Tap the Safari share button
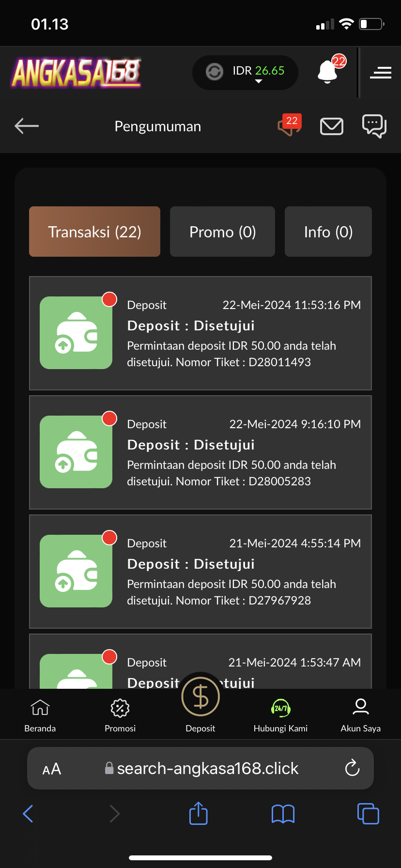Image resolution: width=401 pixels, height=868 pixels. 199,814
